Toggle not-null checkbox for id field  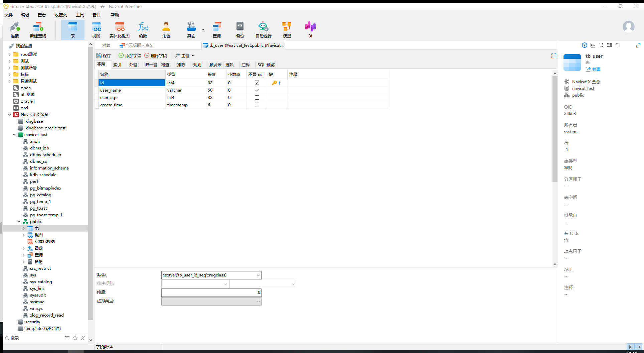[257, 83]
